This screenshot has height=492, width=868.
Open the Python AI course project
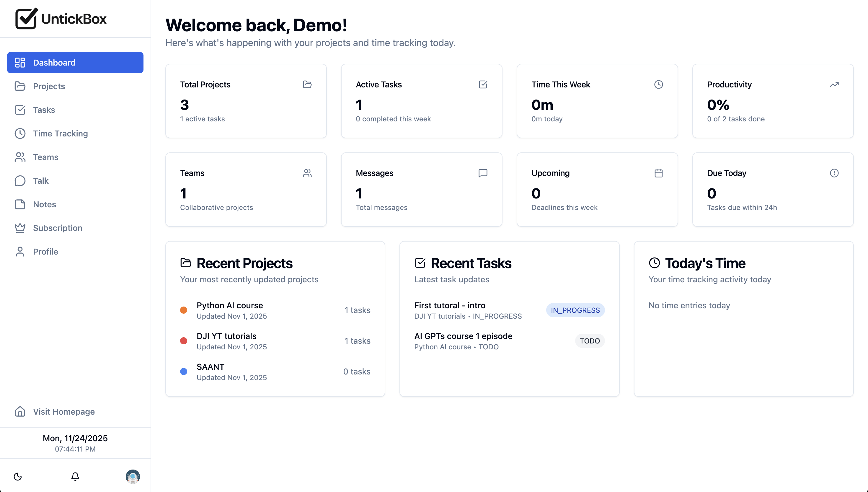pos(230,305)
